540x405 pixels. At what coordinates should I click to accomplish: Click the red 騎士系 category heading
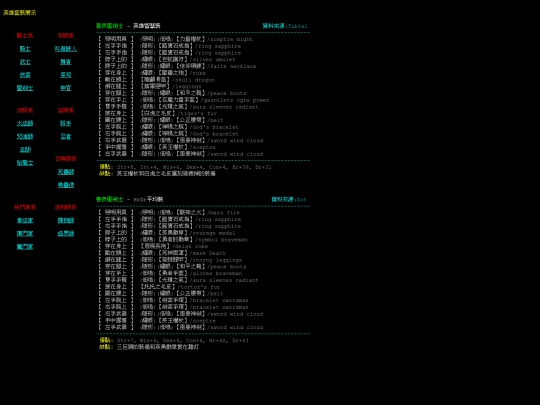(25, 35)
